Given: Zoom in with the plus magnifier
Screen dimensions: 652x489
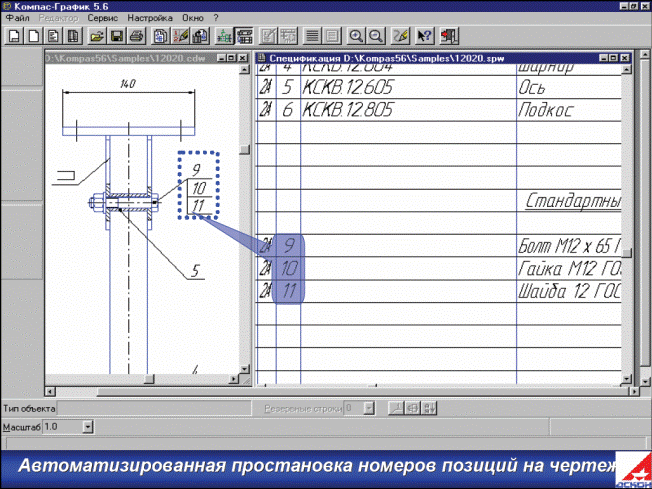Looking at the screenshot, I should click(x=356, y=36).
